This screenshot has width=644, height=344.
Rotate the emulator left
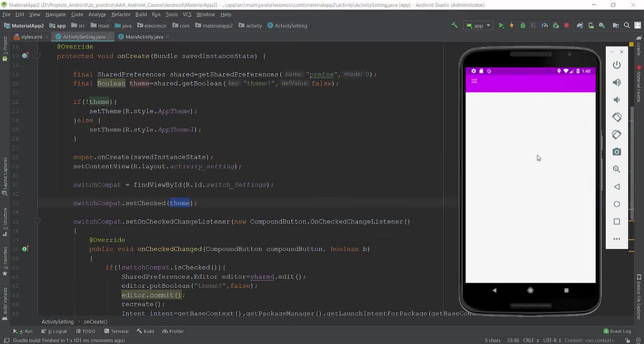coord(616,117)
